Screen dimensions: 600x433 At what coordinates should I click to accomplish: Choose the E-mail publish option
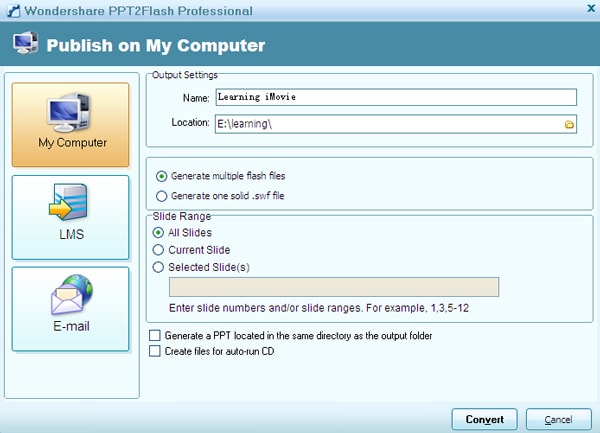point(70,309)
